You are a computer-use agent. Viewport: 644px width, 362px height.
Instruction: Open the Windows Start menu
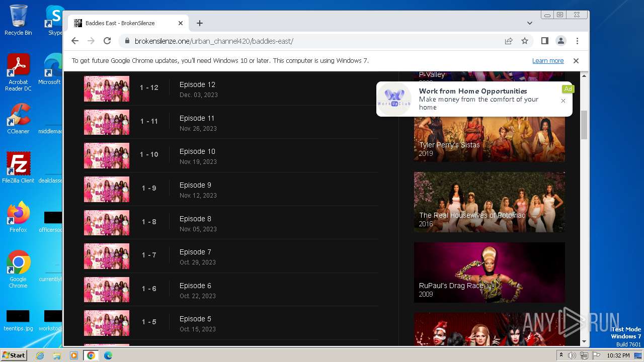[x=14, y=355]
